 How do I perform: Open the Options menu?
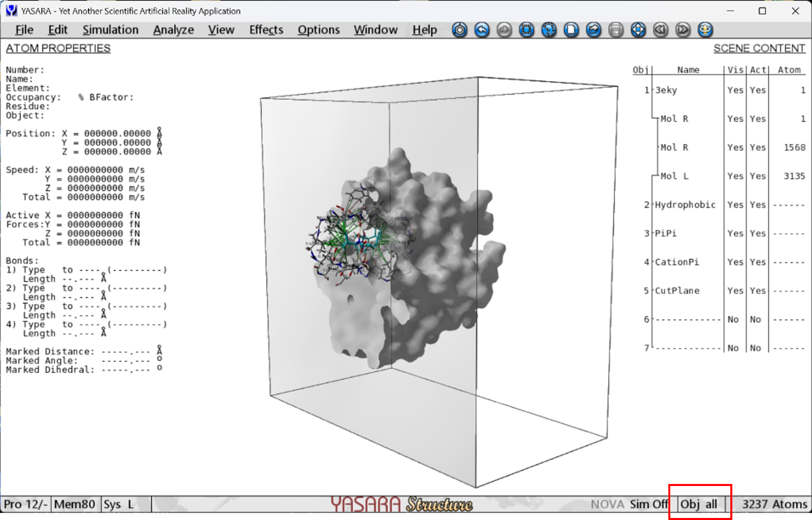point(319,30)
